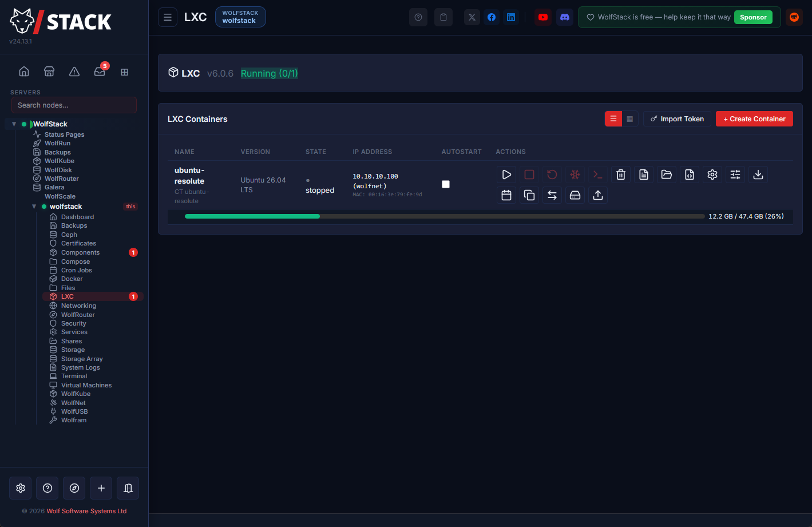Switch to list view of LXC containers
Viewport: 812px width, 527px height.
click(x=613, y=119)
